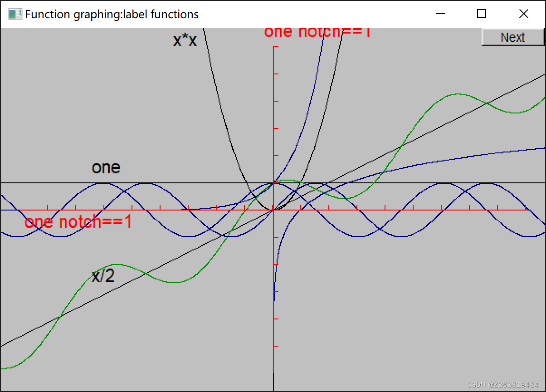Click the black "one" label above the horizontal line
This screenshot has width=546, height=392.
point(106,167)
